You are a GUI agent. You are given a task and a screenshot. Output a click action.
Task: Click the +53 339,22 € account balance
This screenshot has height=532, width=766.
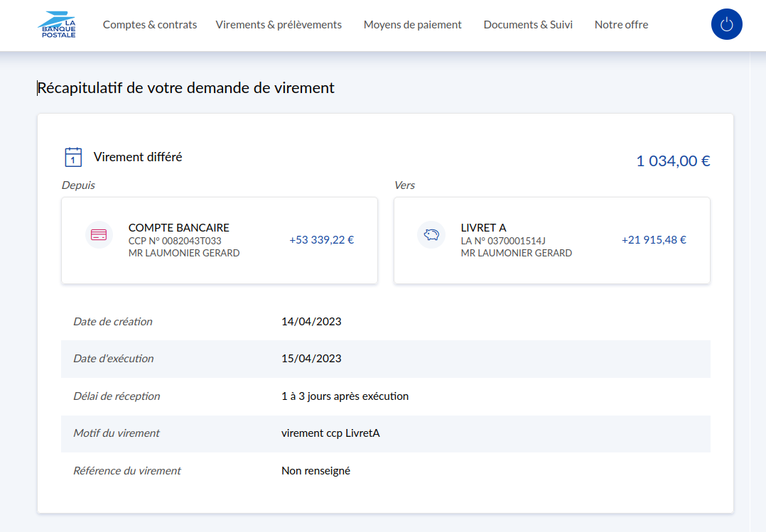coord(321,240)
